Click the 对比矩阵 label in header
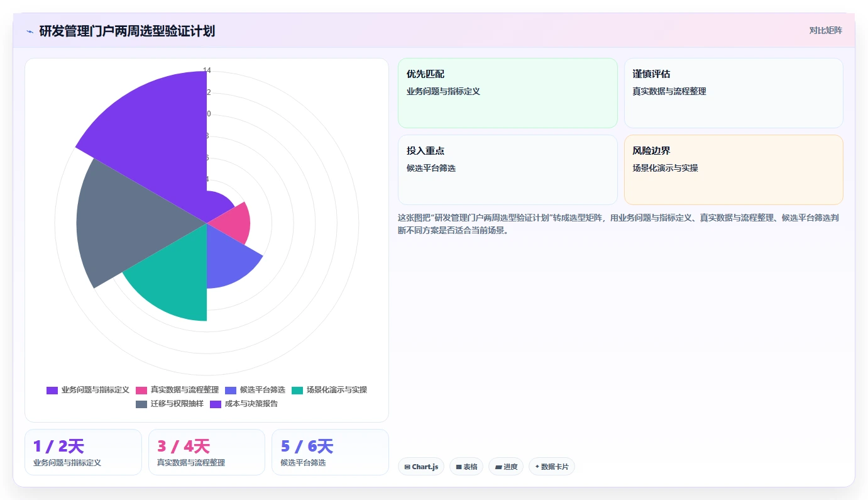The height and width of the screenshot is (500, 868). (x=825, y=30)
